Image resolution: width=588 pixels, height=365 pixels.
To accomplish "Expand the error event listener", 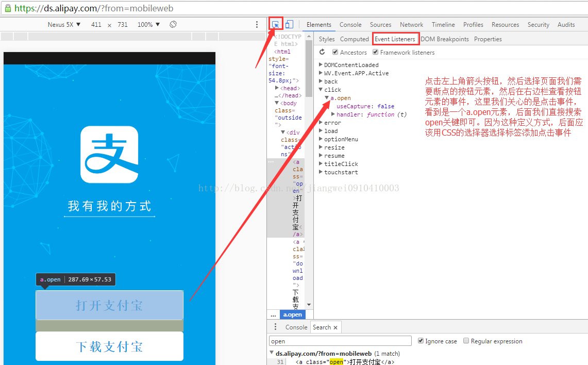I will [321, 122].
